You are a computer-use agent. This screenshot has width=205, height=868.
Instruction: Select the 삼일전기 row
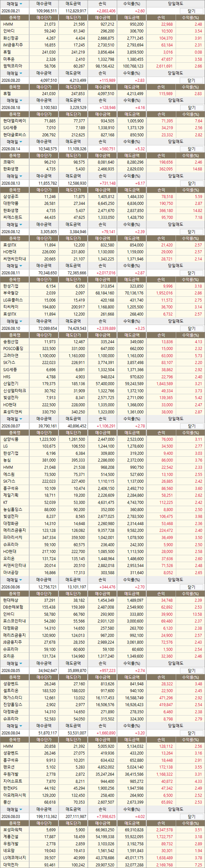click(x=102, y=384)
